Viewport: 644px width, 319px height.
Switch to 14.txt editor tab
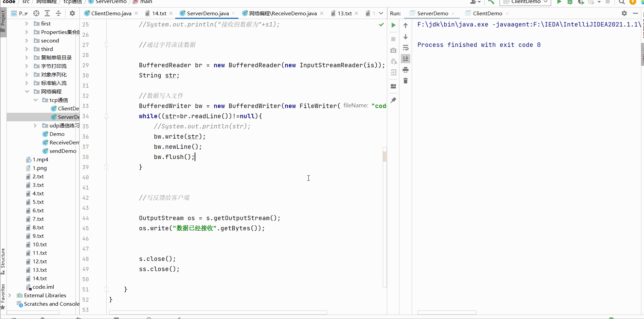tap(159, 13)
